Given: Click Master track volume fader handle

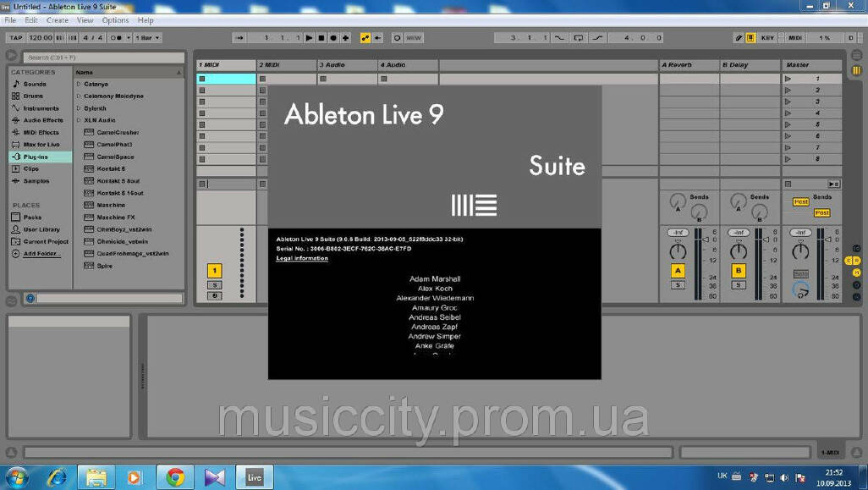Looking at the screenshot, I should (x=827, y=239).
